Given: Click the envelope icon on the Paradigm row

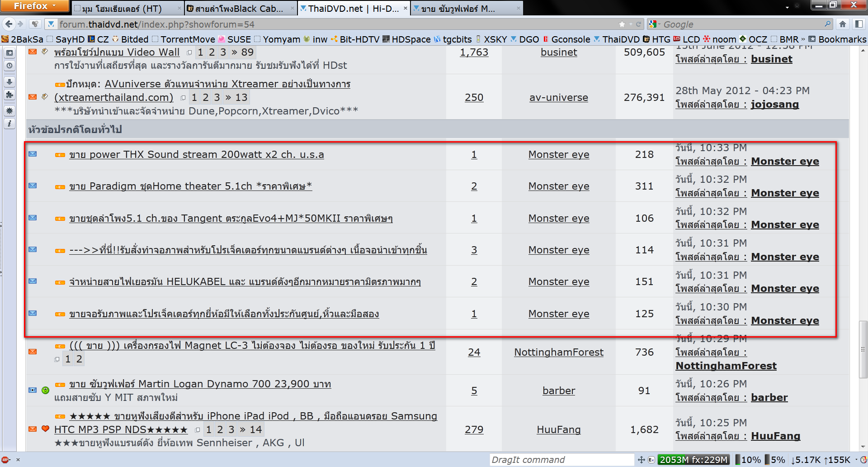Looking at the screenshot, I should coord(33,186).
